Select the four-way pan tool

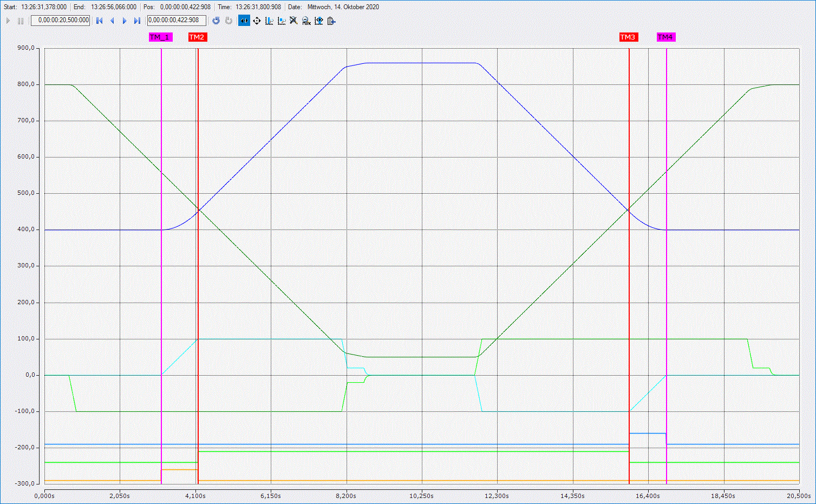coord(257,21)
